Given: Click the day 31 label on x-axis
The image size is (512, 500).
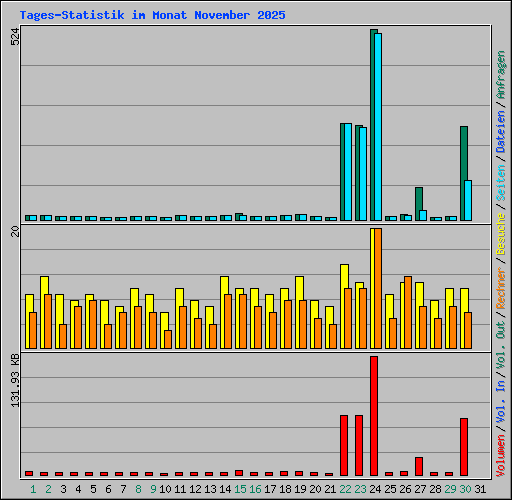Looking at the screenshot, I should 480,489.
